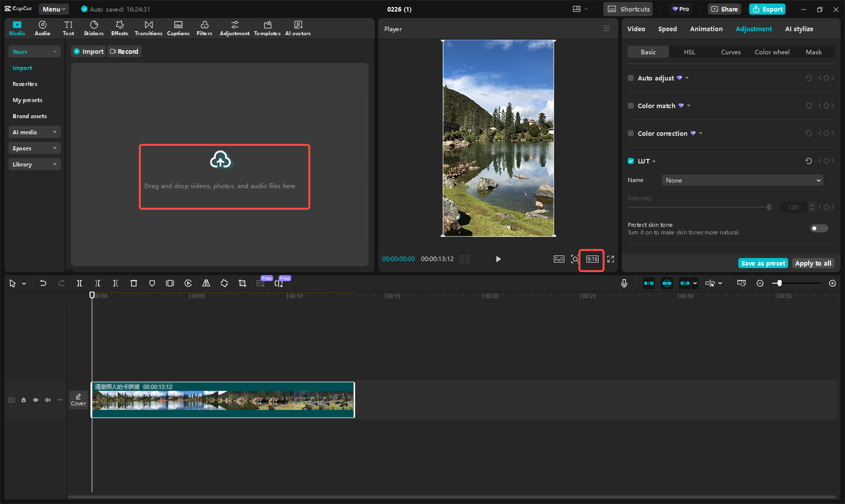Open the Filters panel
This screenshot has width=845, height=504.
pos(204,28)
